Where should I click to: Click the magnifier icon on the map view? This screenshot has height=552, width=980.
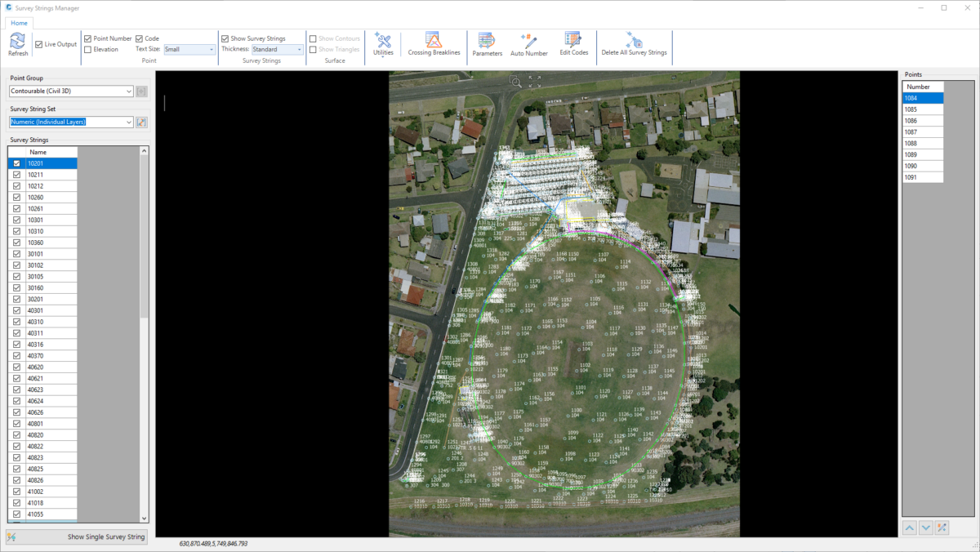(515, 83)
